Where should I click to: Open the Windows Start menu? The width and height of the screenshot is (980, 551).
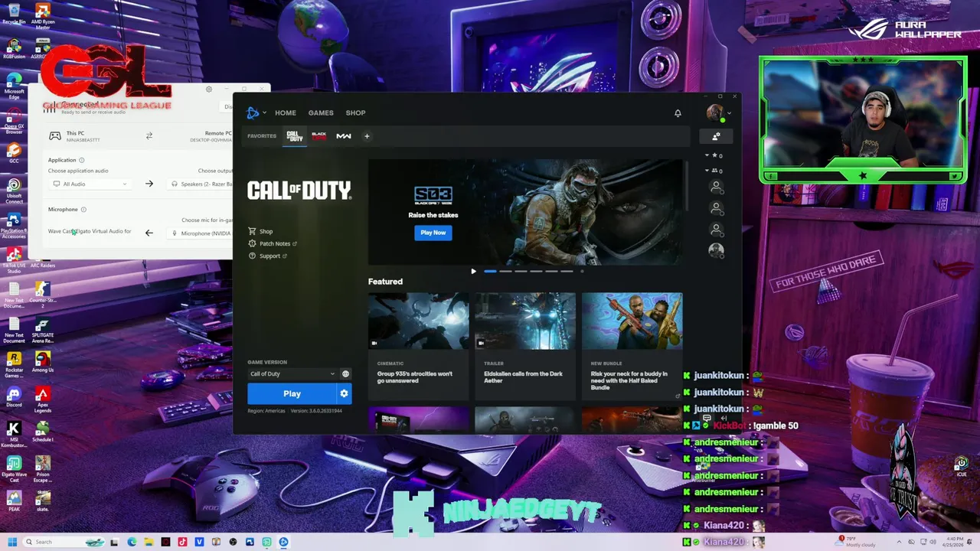(11, 542)
